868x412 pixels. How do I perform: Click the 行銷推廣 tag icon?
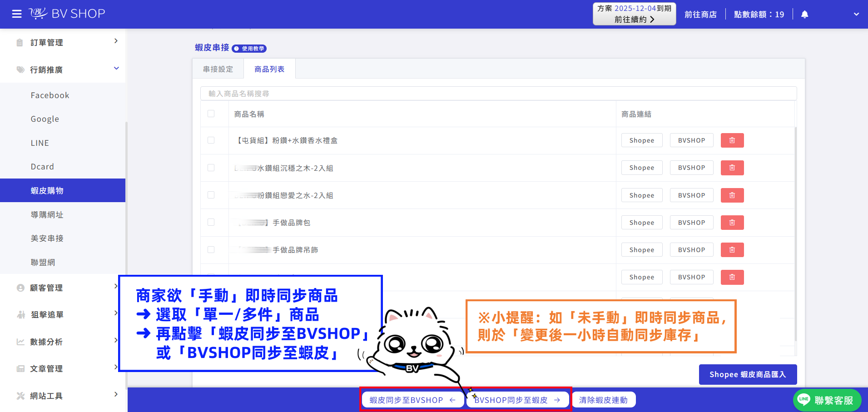pyautogui.click(x=20, y=69)
